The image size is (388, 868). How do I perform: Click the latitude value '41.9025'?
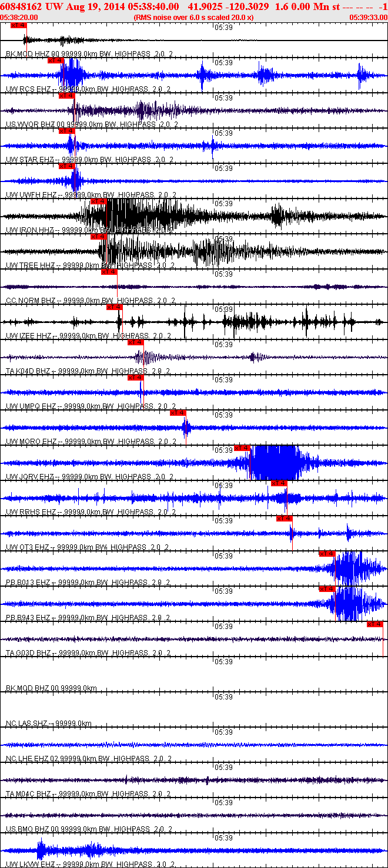click(206, 6)
